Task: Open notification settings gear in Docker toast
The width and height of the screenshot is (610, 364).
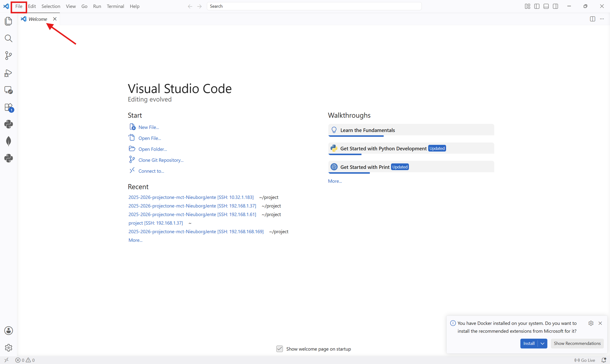Action: (591, 323)
